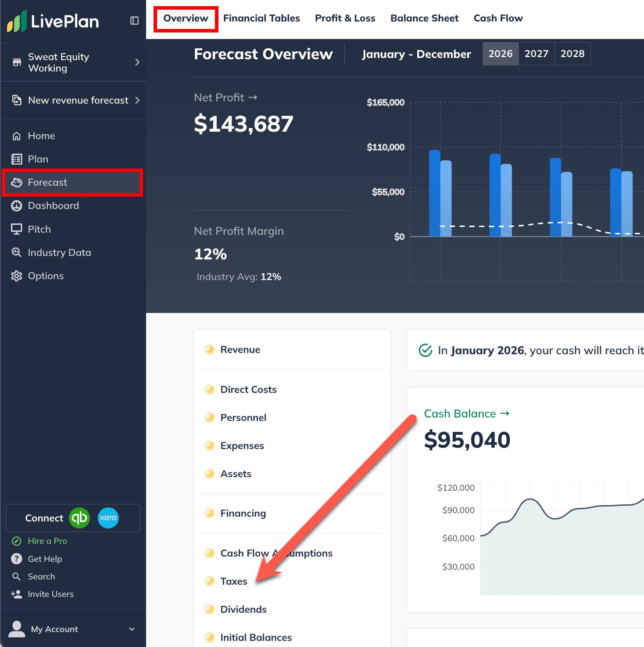Open the Taxes forecast section
Viewport: 644px width, 647px height.
point(233,581)
